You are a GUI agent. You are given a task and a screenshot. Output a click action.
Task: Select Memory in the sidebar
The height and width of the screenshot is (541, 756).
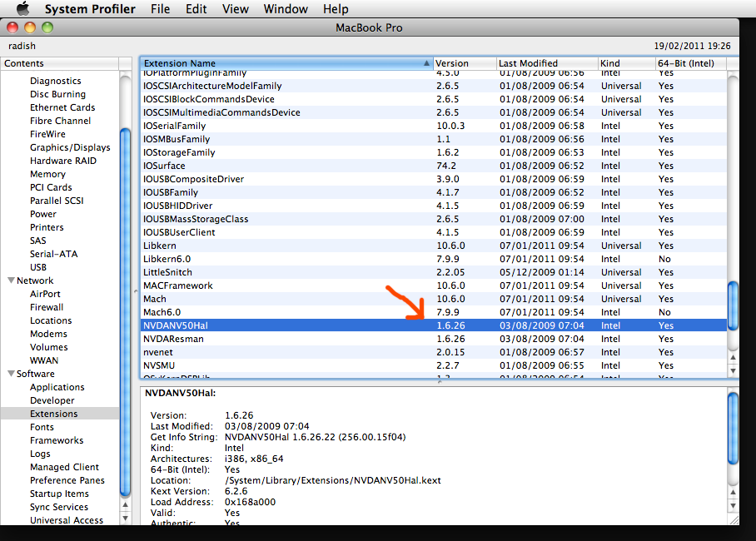click(x=47, y=174)
